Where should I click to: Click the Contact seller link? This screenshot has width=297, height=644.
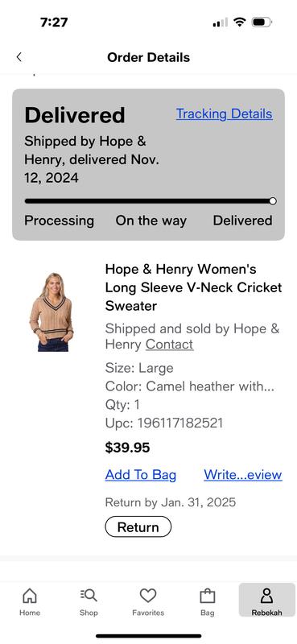[169, 345]
